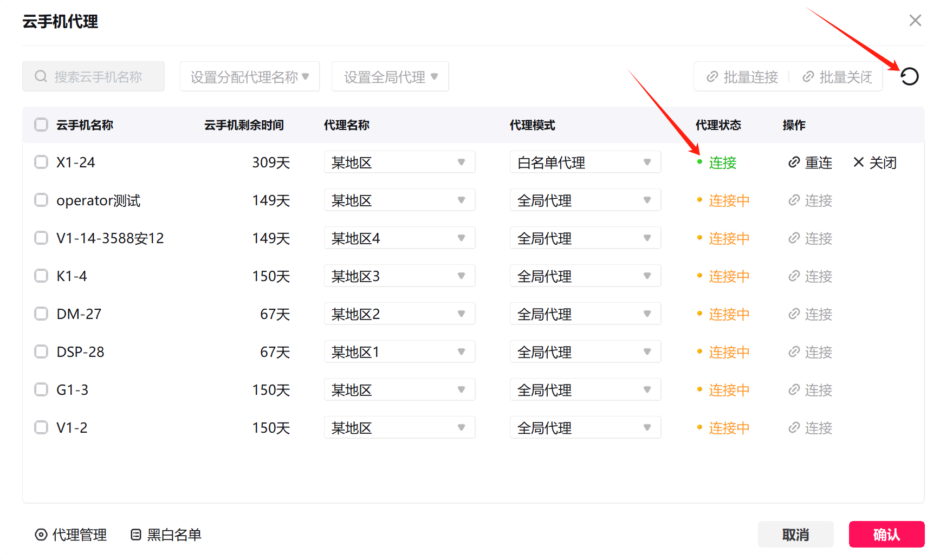
Task: Focus the 搜索云手机名称 search field
Action: tap(93, 76)
